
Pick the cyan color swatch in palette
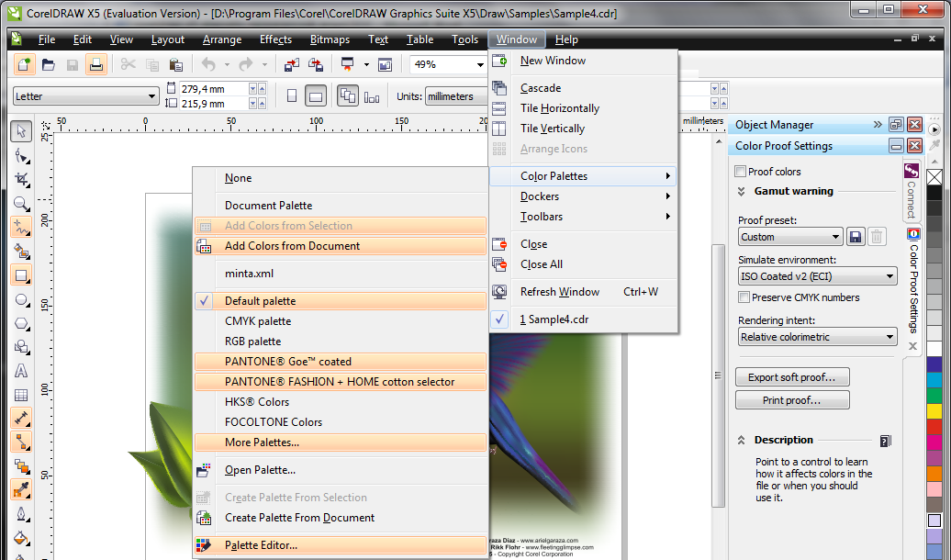(934, 380)
